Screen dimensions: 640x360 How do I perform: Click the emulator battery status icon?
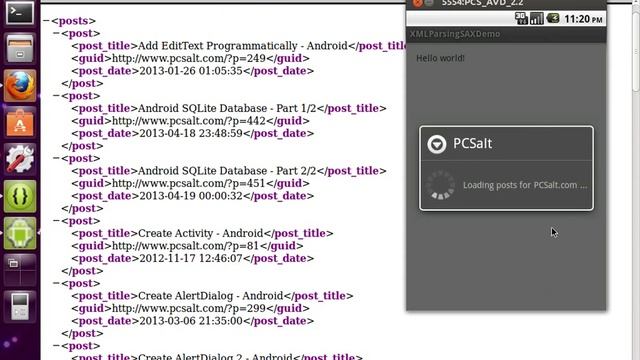point(553,18)
